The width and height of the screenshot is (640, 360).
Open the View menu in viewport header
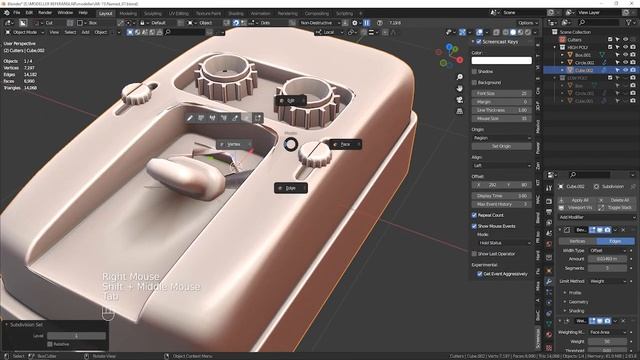(x=54, y=32)
